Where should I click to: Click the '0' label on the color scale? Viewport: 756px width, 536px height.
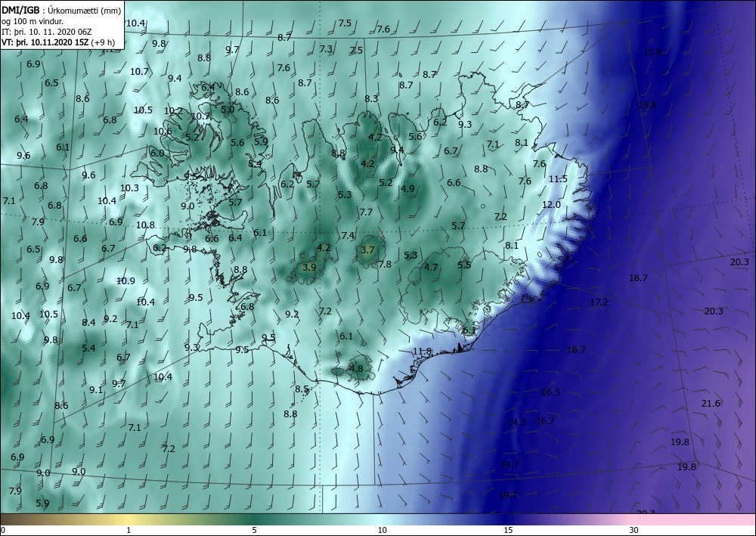[3, 530]
